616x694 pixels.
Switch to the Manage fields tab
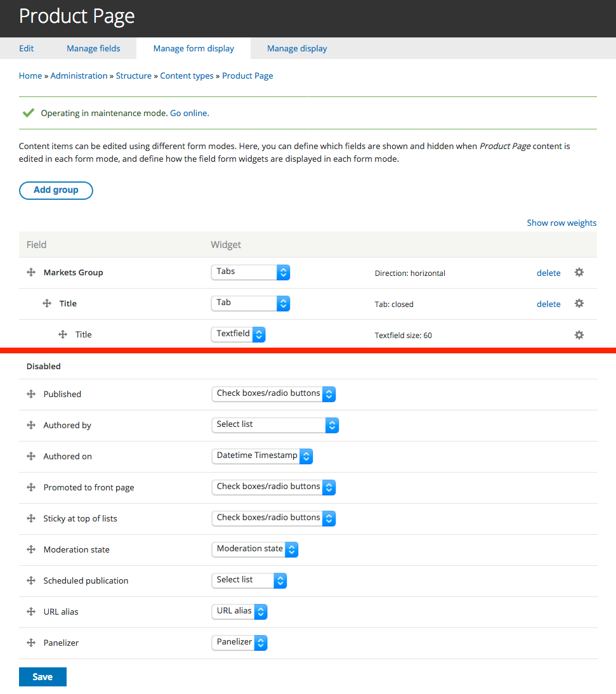point(93,48)
